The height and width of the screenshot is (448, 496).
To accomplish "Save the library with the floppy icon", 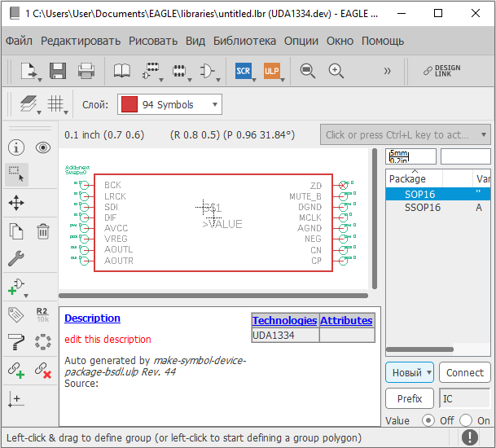I will pos(58,71).
